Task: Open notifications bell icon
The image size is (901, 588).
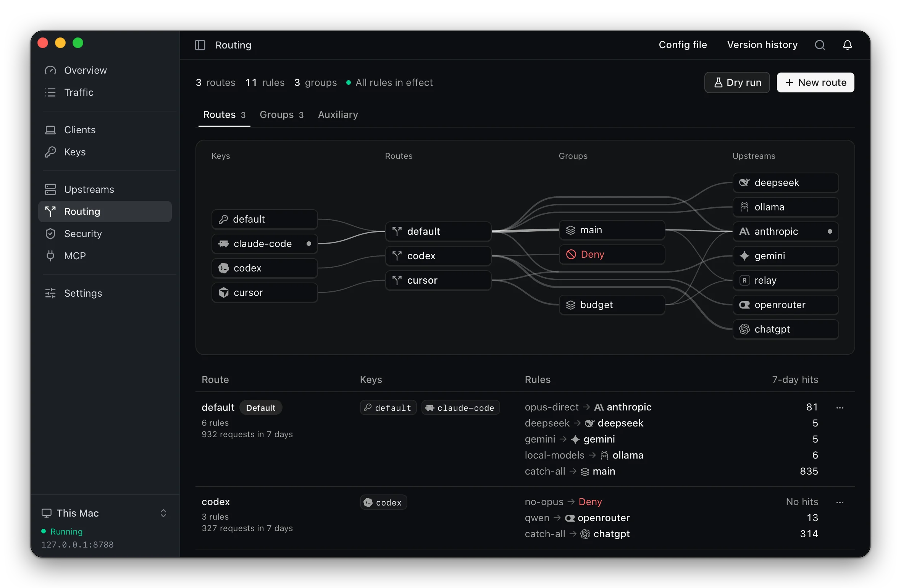Action: pyautogui.click(x=847, y=45)
